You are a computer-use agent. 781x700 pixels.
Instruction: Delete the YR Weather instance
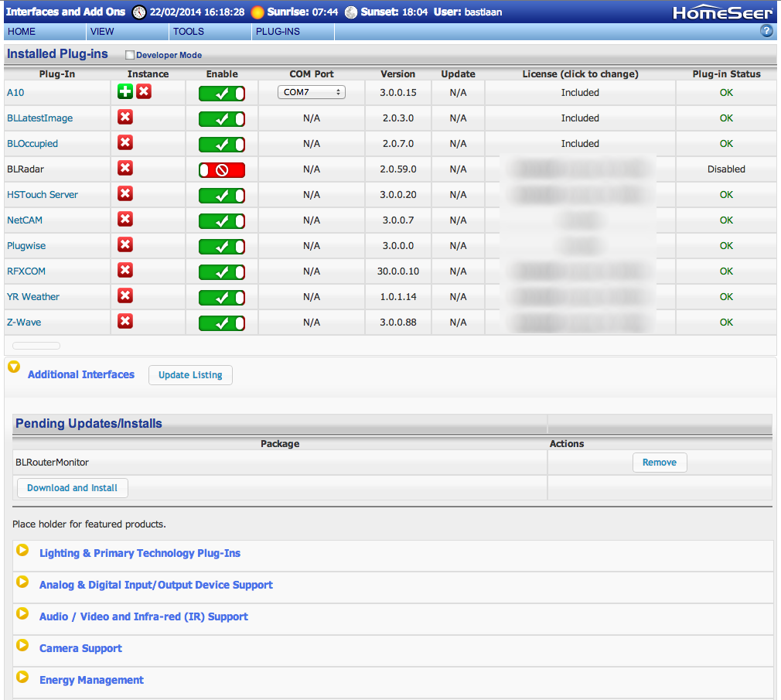point(125,295)
